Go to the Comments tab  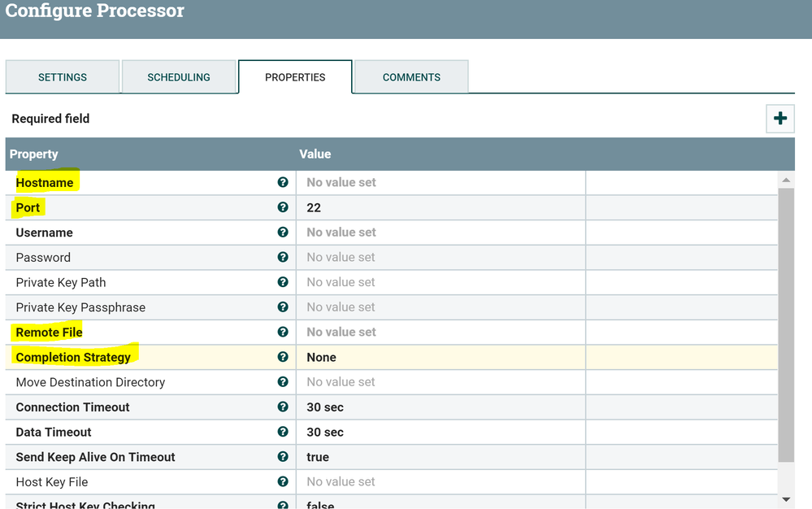click(x=412, y=77)
